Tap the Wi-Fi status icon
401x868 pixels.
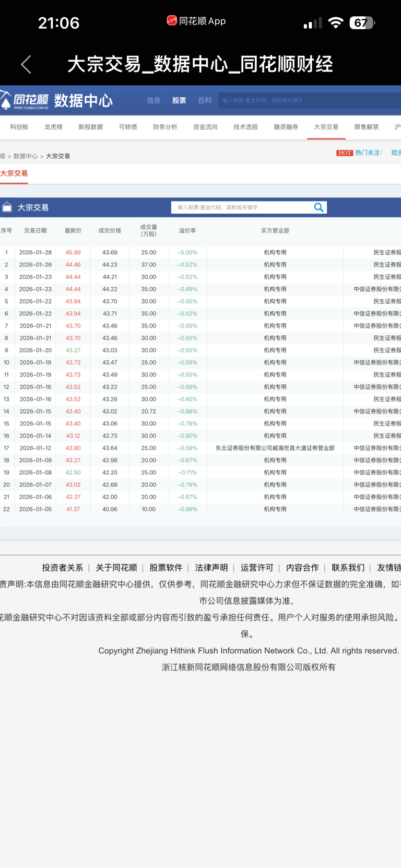point(336,22)
